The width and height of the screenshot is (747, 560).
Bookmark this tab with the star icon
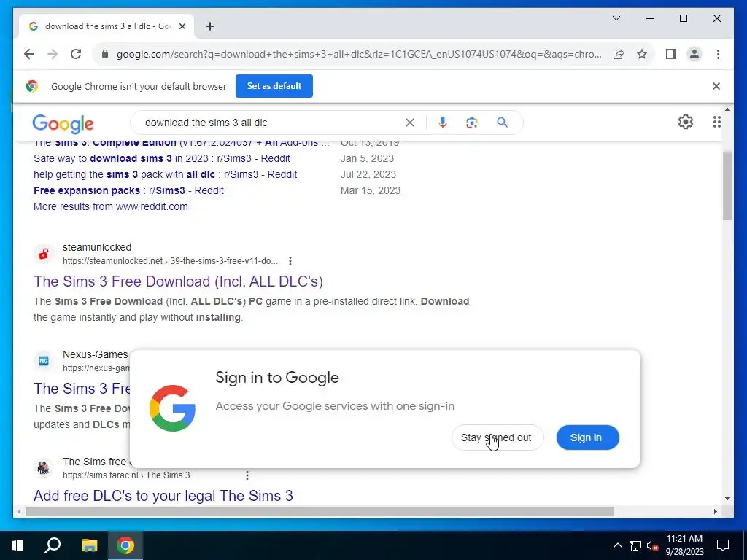642,54
